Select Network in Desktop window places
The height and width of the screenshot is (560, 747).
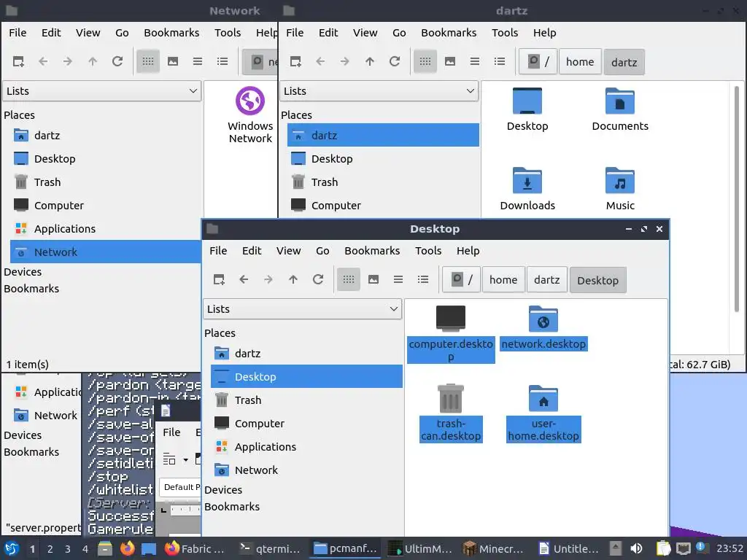click(307, 470)
